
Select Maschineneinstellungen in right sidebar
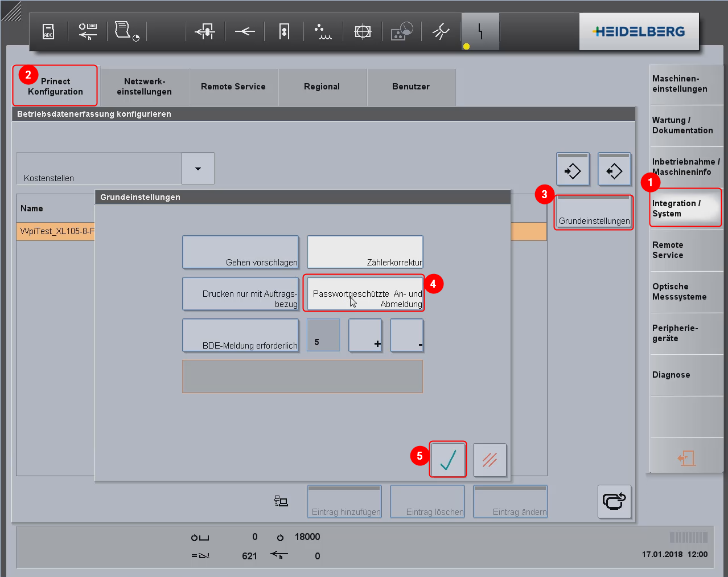(x=686, y=84)
